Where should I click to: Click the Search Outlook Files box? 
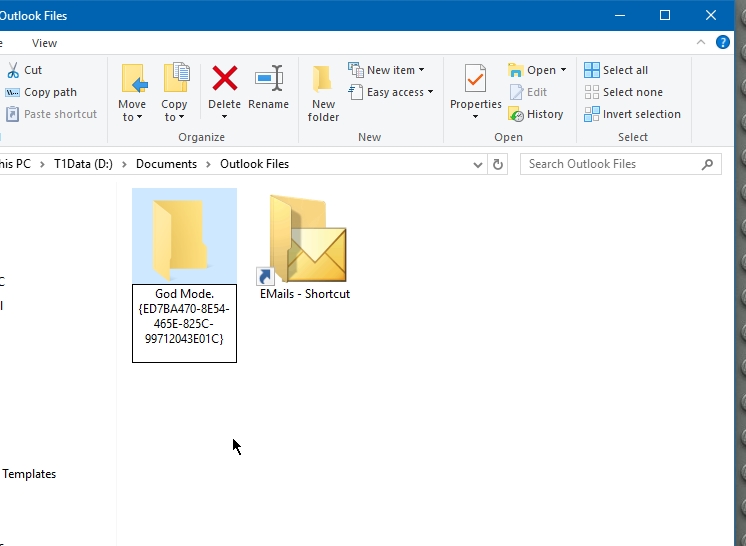pyautogui.click(x=610, y=164)
